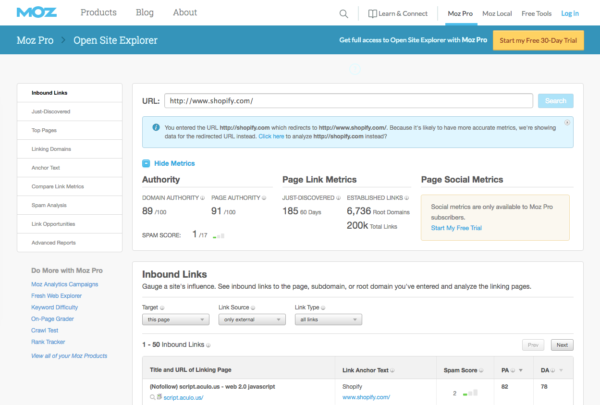This screenshot has height=405, width=600.
Task: Select Just-Discovered in sidebar
Action: pos(70,112)
